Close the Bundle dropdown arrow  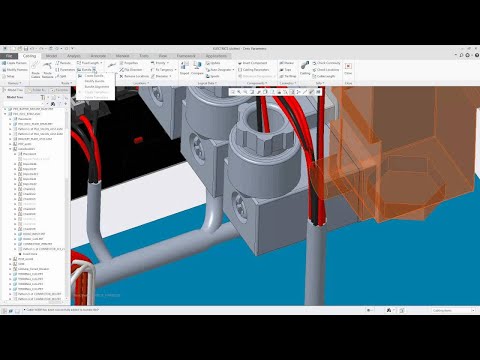(94, 70)
